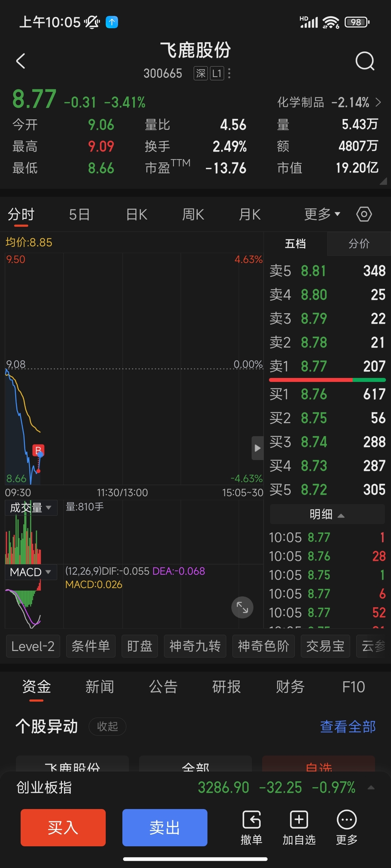Image resolution: width=391 pixels, height=868 pixels.
Task: Tap the Level-2 feature button
Action: pos(33,646)
